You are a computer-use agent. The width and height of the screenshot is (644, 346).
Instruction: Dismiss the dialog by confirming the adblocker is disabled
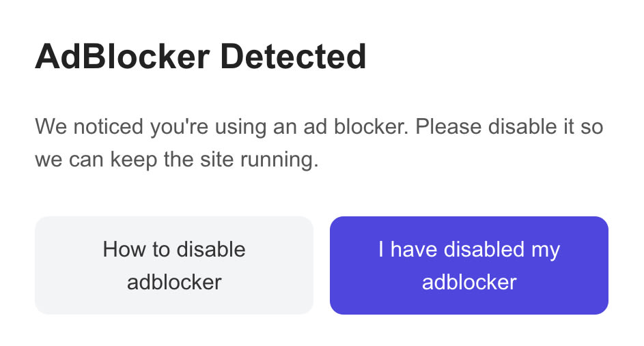[x=469, y=265]
